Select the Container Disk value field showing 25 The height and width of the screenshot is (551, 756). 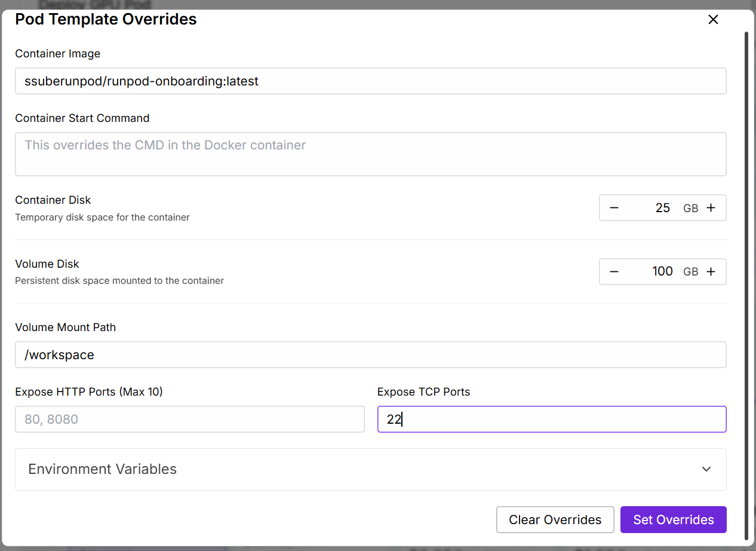coord(654,208)
